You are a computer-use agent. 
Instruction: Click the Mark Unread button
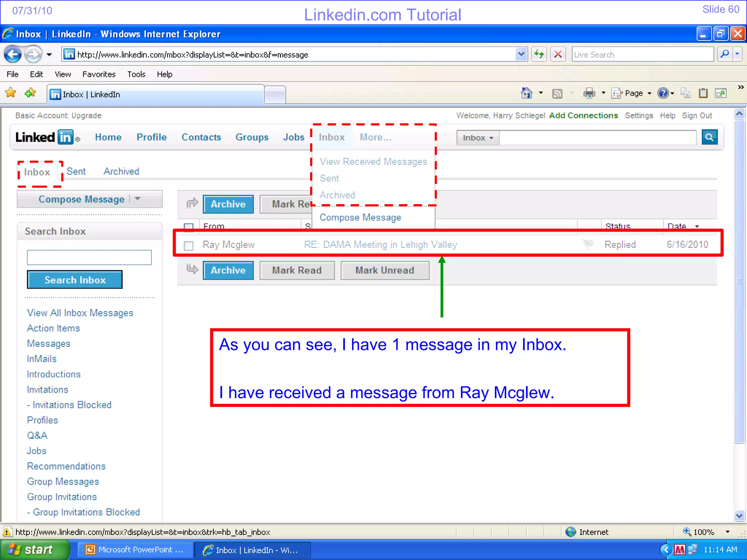click(385, 270)
